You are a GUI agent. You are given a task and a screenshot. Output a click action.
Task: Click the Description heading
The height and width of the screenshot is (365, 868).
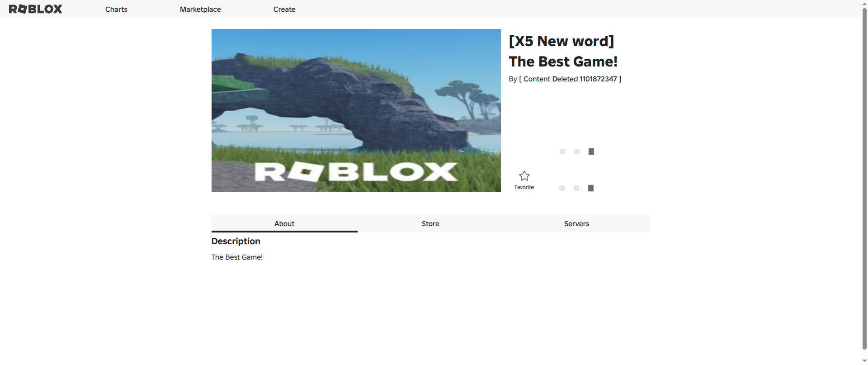236,241
